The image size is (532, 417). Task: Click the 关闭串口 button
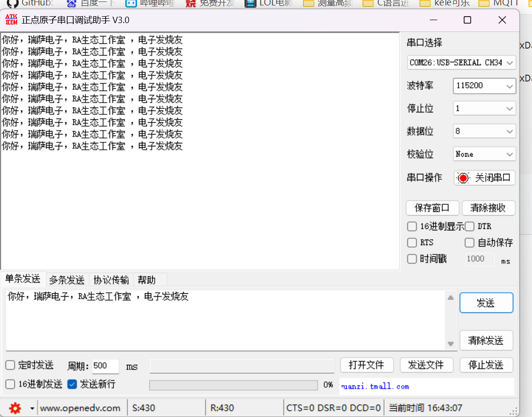click(484, 178)
